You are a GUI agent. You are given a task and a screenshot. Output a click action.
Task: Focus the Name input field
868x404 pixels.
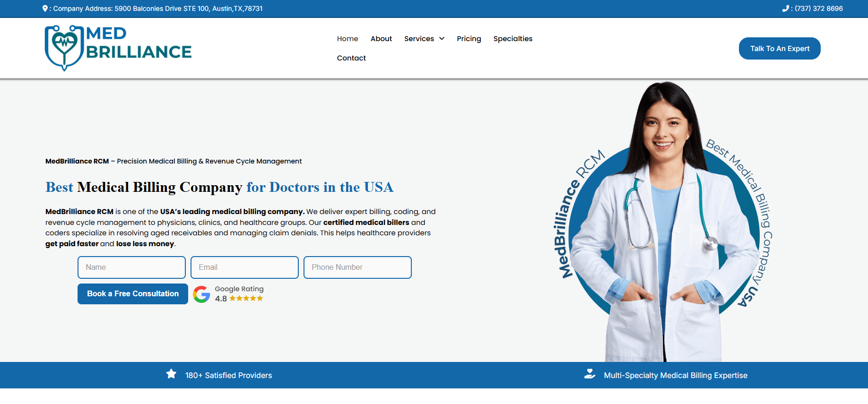coord(131,267)
